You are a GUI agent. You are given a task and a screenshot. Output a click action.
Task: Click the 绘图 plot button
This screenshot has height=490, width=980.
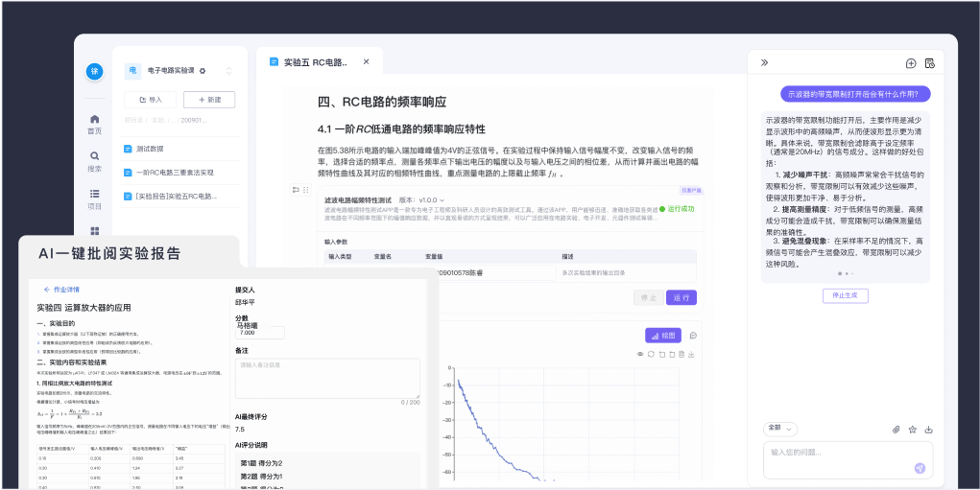(x=663, y=336)
